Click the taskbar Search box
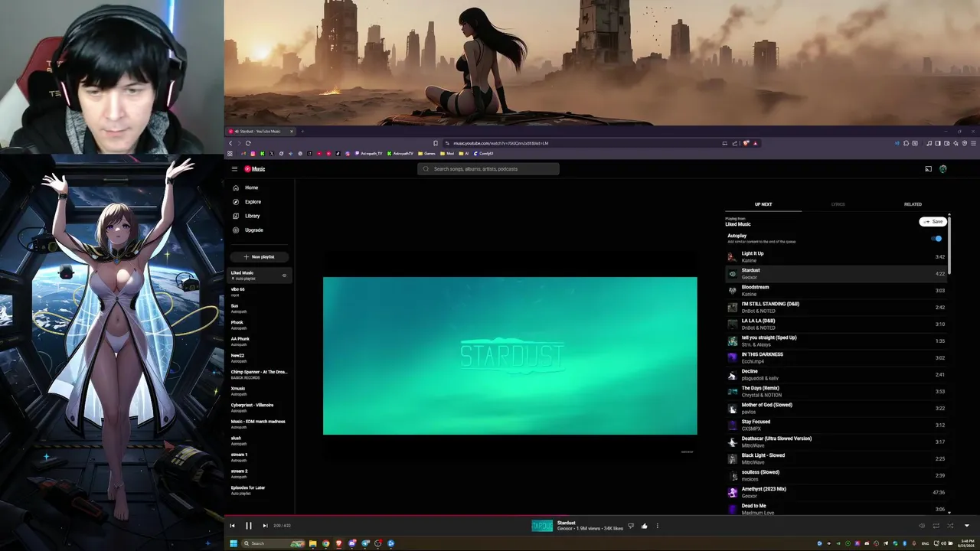 click(x=273, y=543)
